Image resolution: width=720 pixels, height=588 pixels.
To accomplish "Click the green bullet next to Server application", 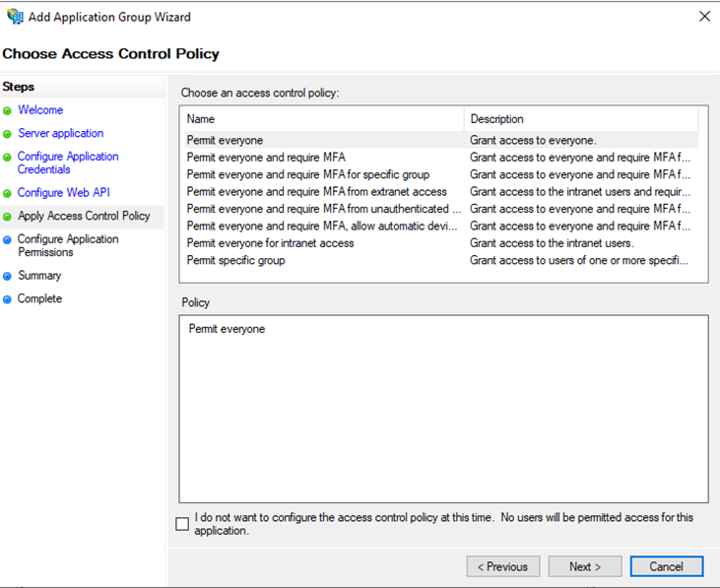I will click(7, 134).
